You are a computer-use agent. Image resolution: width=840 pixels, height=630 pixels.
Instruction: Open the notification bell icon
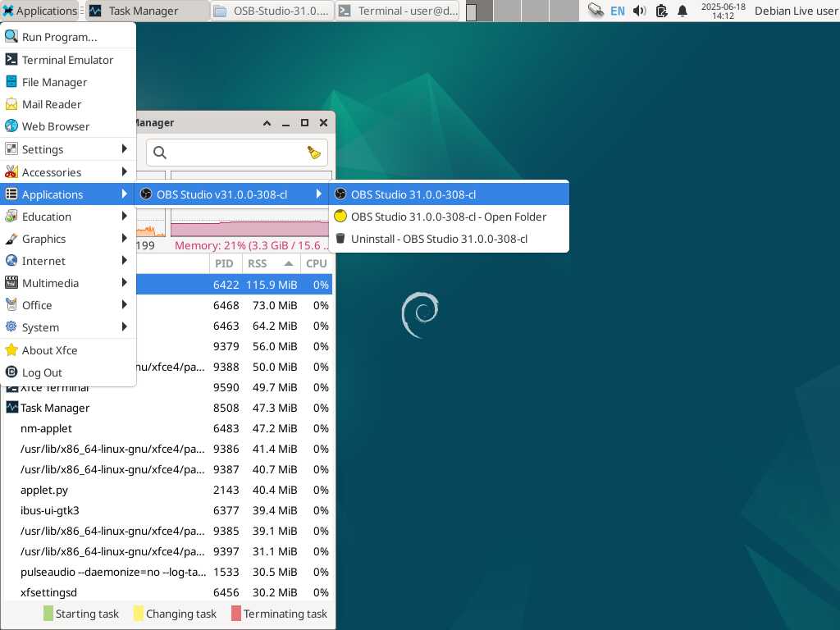(682, 11)
